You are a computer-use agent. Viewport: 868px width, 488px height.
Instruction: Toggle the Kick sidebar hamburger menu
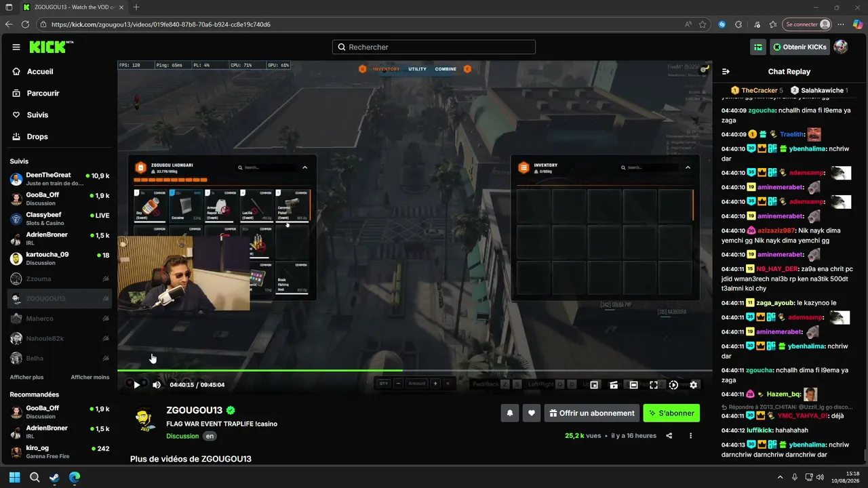16,47
